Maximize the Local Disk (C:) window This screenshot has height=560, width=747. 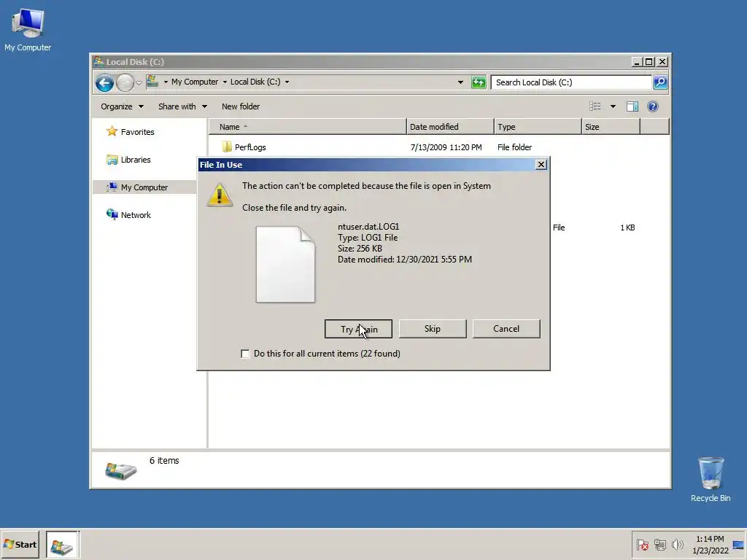coord(649,61)
